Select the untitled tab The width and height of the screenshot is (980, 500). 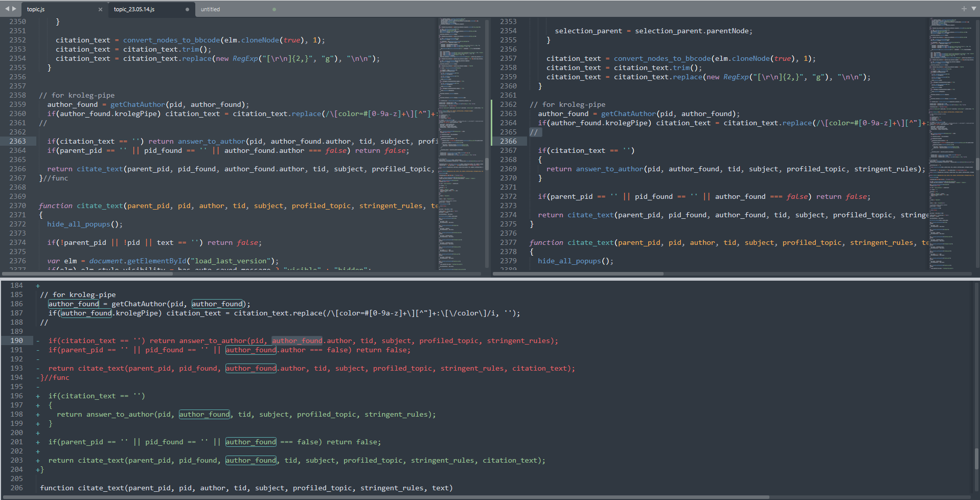(210, 9)
